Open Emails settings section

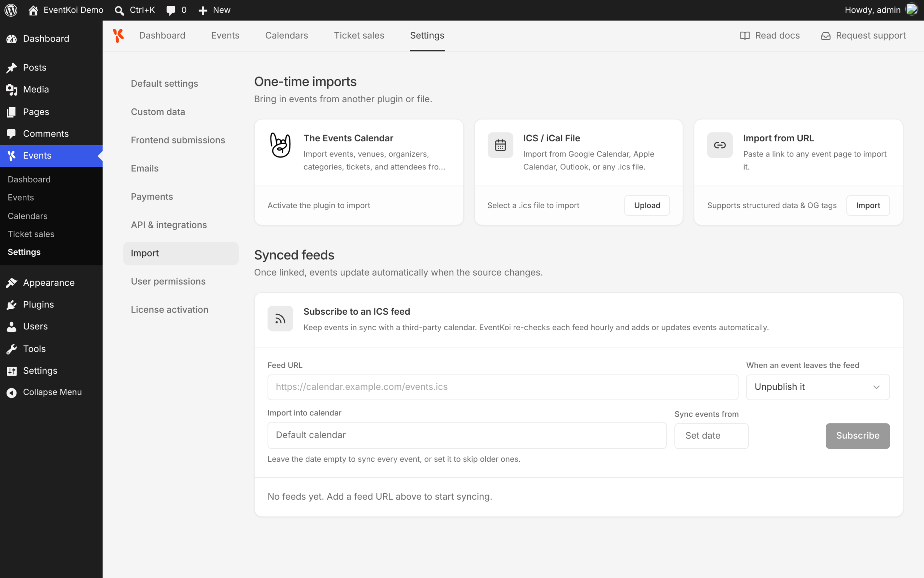pos(180,169)
